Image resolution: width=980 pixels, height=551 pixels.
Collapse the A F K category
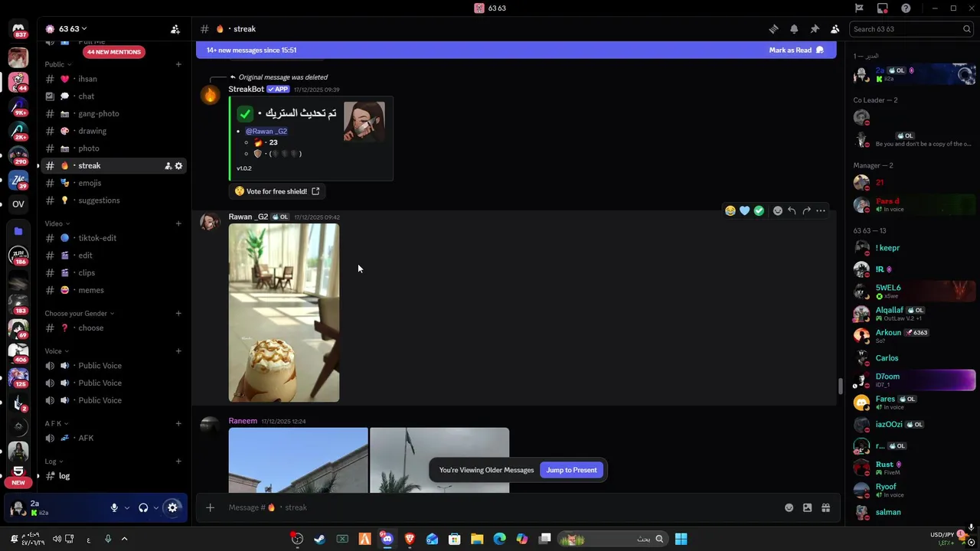tap(56, 423)
